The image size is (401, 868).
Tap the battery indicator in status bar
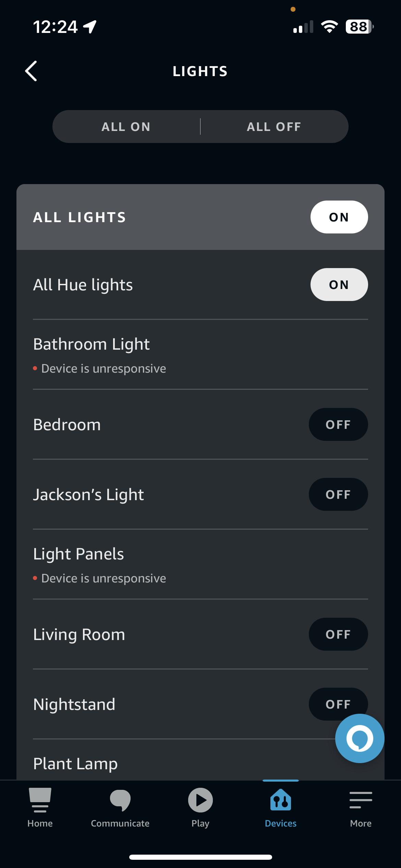359,27
